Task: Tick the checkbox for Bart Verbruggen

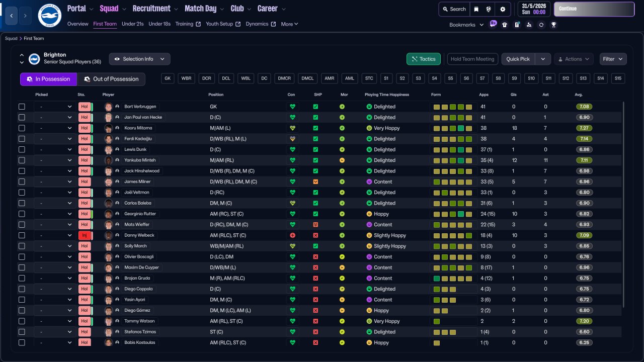Action: point(22,107)
